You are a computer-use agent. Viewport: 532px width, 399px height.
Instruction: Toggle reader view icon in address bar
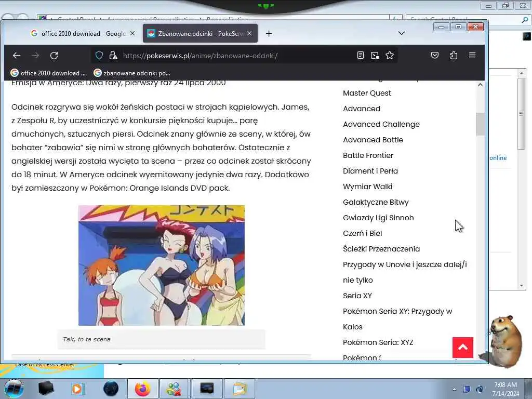click(361, 55)
